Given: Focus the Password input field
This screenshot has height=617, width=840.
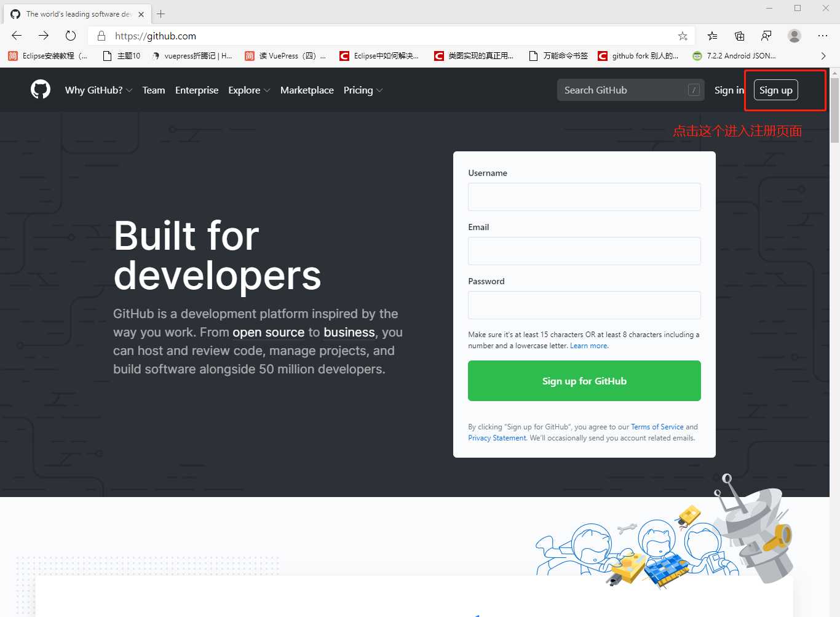Looking at the screenshot, I should point(584,305).
